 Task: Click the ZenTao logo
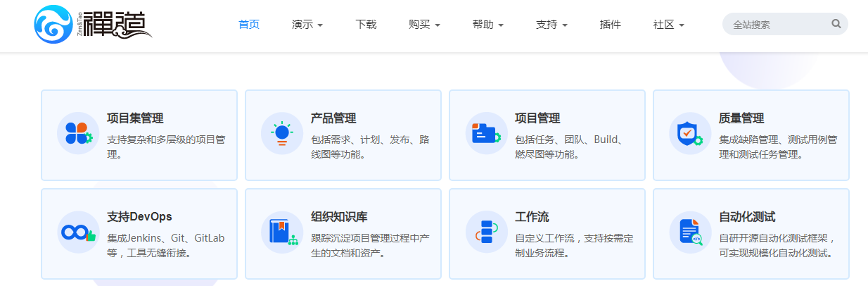pos(92,24)
